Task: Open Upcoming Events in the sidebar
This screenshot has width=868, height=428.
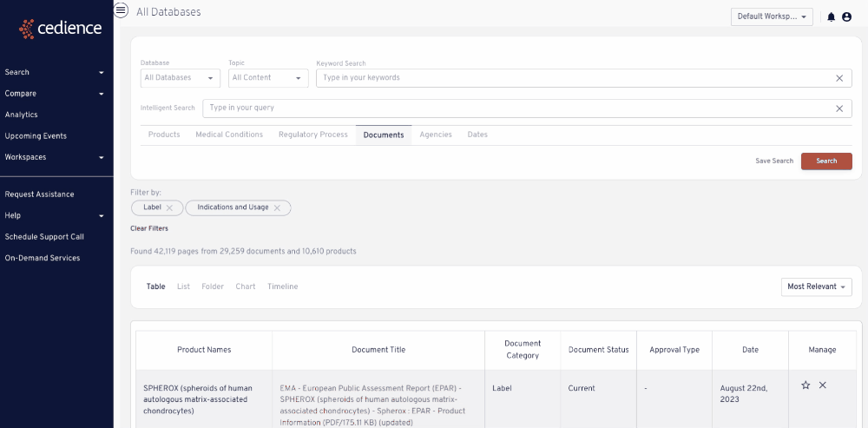Action: click(36, 135)
